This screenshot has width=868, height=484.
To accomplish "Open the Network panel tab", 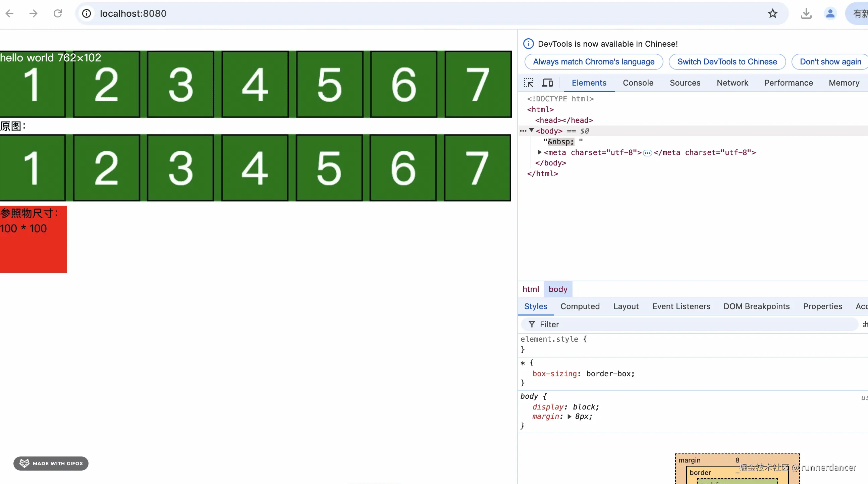I will click(732, 83).
